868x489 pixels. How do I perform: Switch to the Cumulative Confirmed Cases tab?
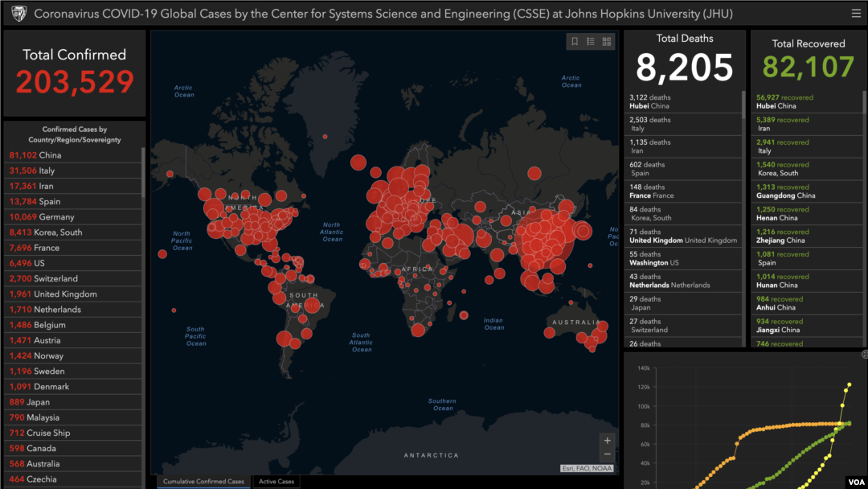coord(203,481)
